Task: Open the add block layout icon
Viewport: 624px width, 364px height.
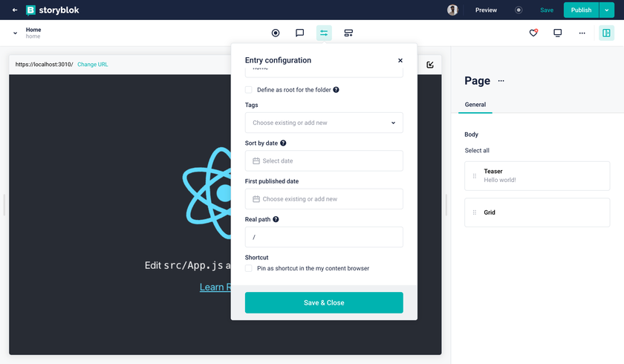Action: click(x=348, y=33)
